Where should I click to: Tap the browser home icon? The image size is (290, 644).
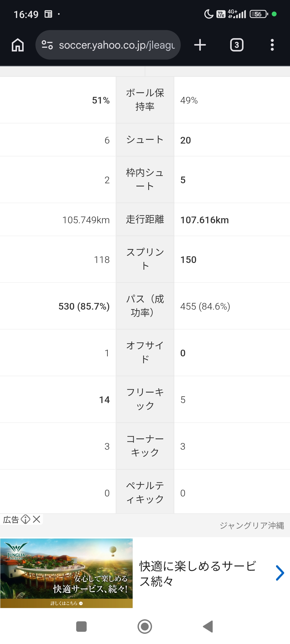[18, 45]
